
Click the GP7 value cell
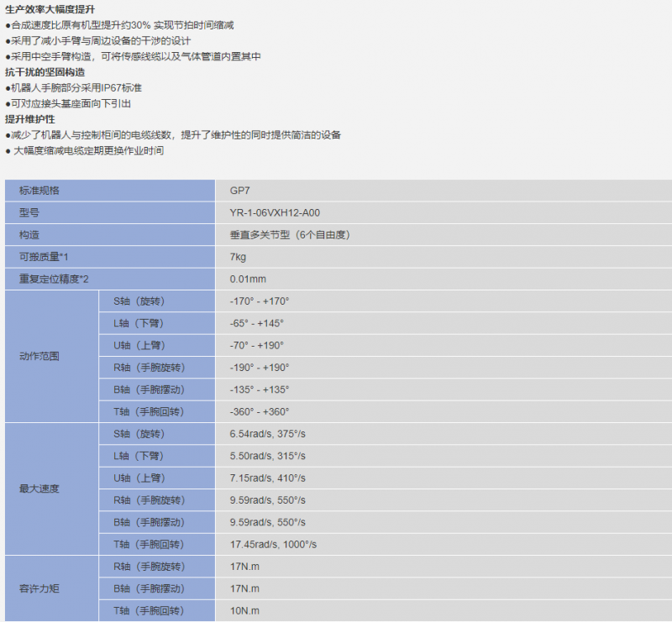pos(444,191)
